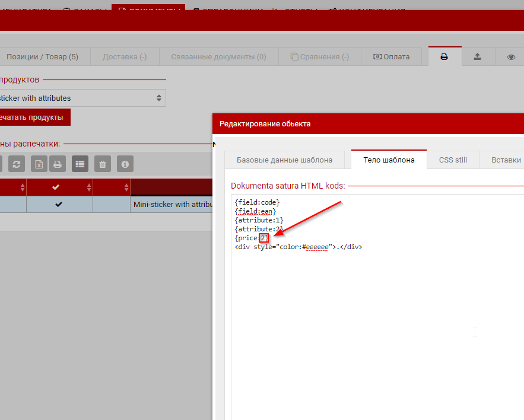Click the eye icon tab
Screen dimensions: 524x420
(511, 57)
